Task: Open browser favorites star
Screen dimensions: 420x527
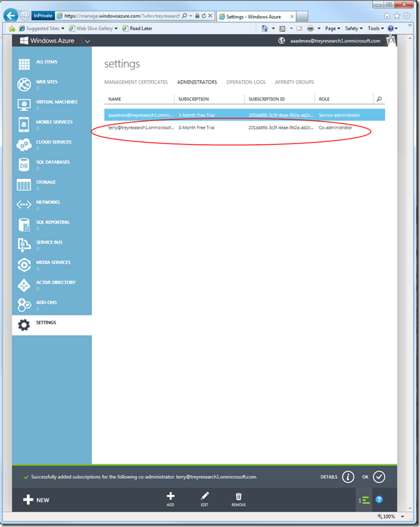Action: click(x=397, y=16)
